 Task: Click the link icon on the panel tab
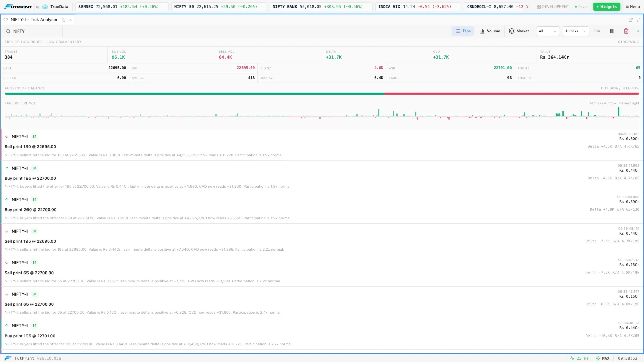coord(6,20)
